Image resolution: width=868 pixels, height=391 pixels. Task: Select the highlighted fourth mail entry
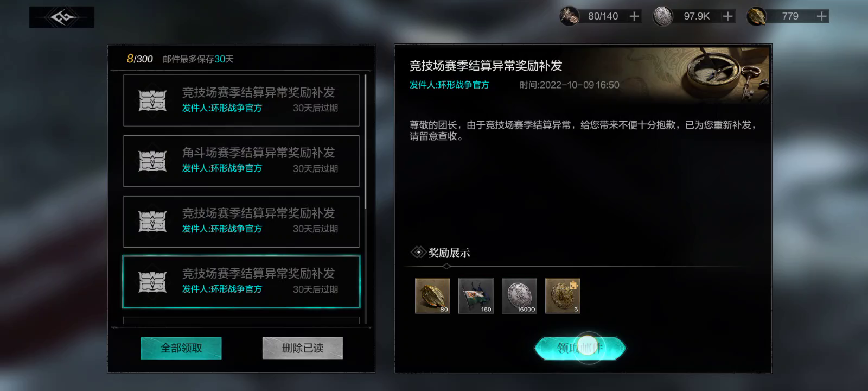coord(241,282)
